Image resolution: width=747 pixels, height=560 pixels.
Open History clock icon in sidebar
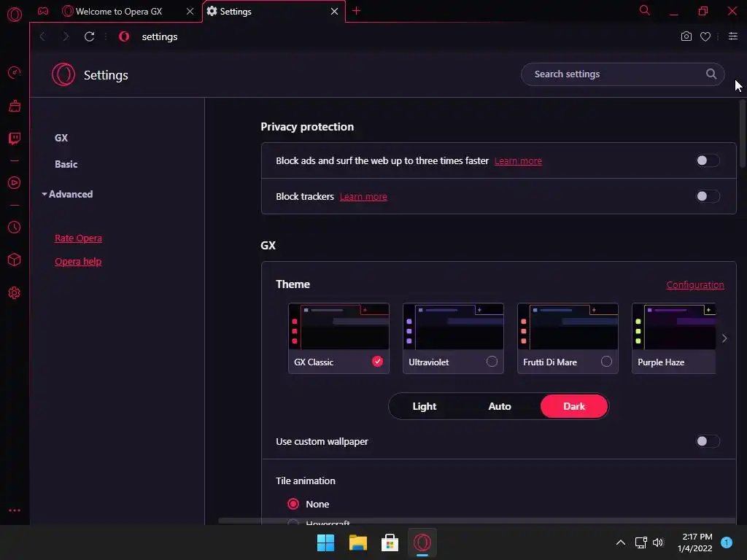(x=15, y=227)
